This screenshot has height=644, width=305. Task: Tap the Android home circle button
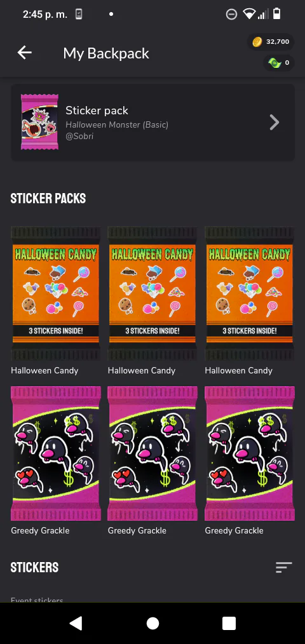pyautogui.click(x=152, y=623)
